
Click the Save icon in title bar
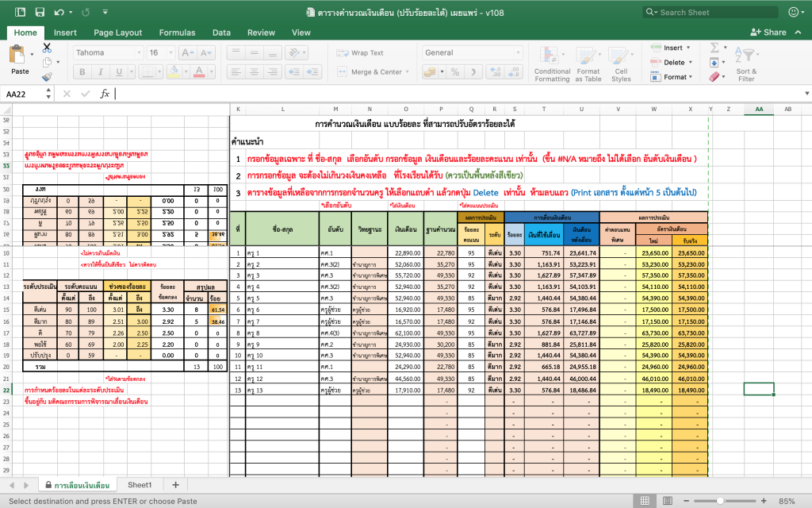pos(40,12)
